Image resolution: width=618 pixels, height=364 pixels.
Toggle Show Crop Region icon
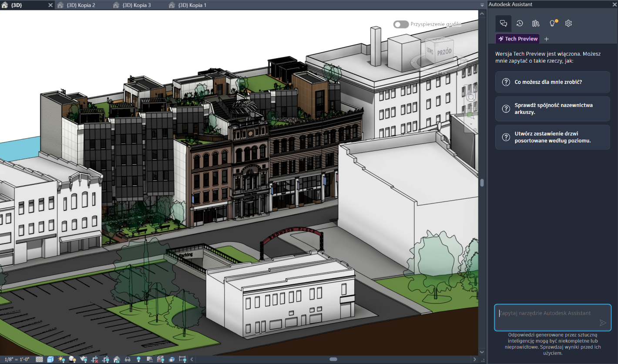[x=105, y=359]
